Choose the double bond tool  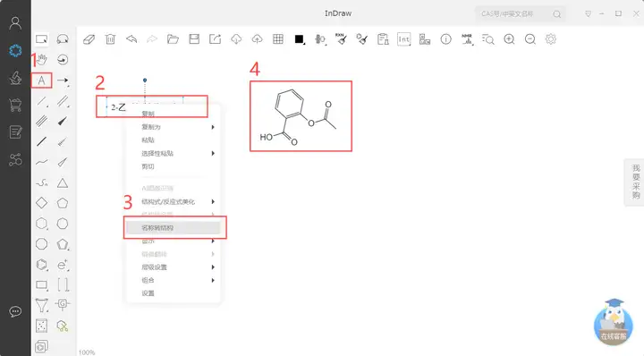[63, 100]
